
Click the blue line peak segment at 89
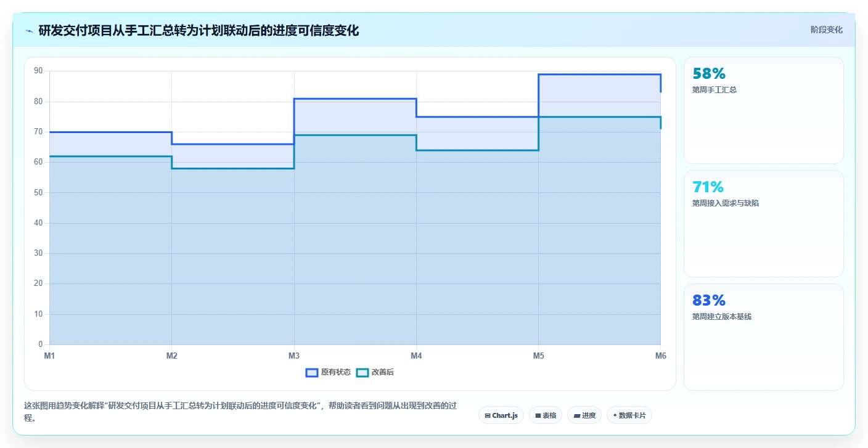click(600, 75)
